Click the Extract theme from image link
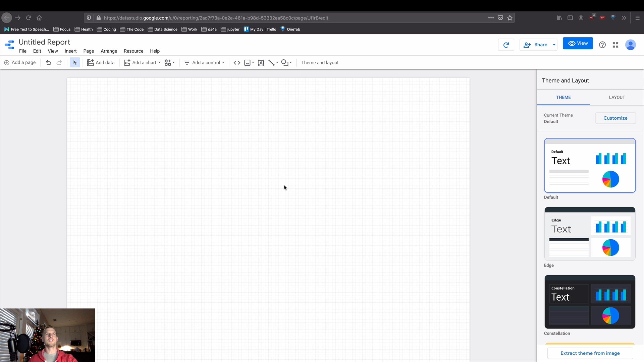 click(x=590, y=353)
